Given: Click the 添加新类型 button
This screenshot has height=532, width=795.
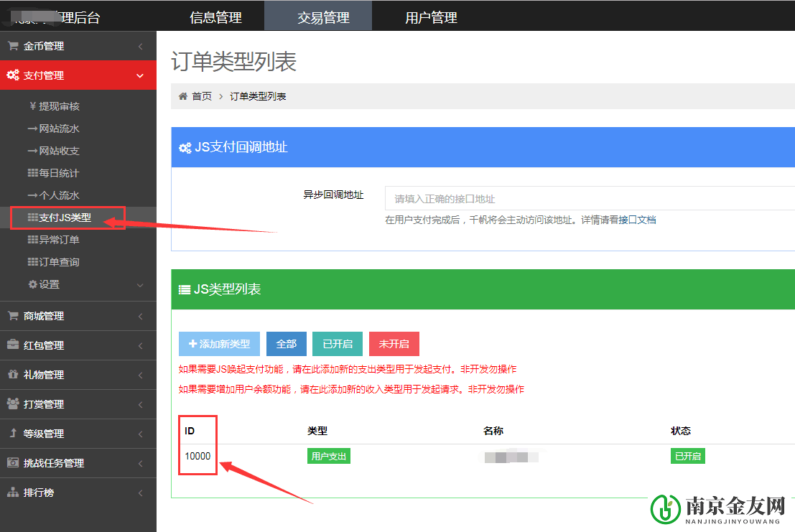Looking at the screenshot, I should pyautogui.click(x=219, y=344).
